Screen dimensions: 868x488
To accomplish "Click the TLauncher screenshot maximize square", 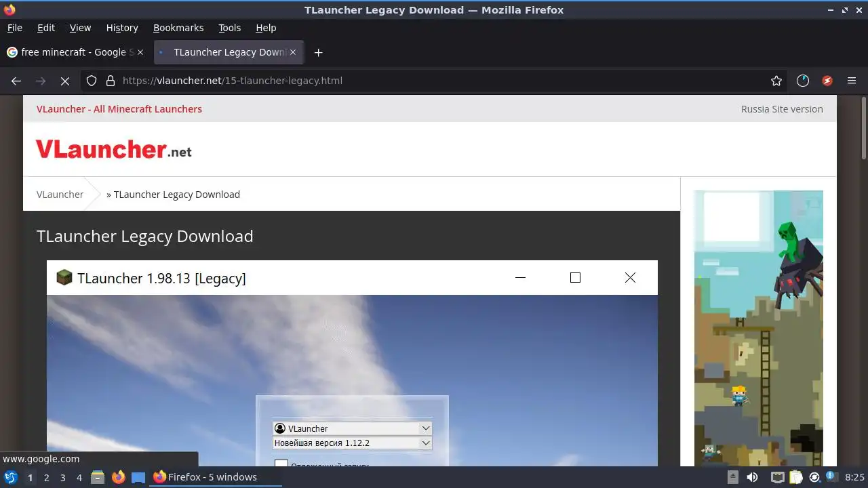I will tap(575, 277).
